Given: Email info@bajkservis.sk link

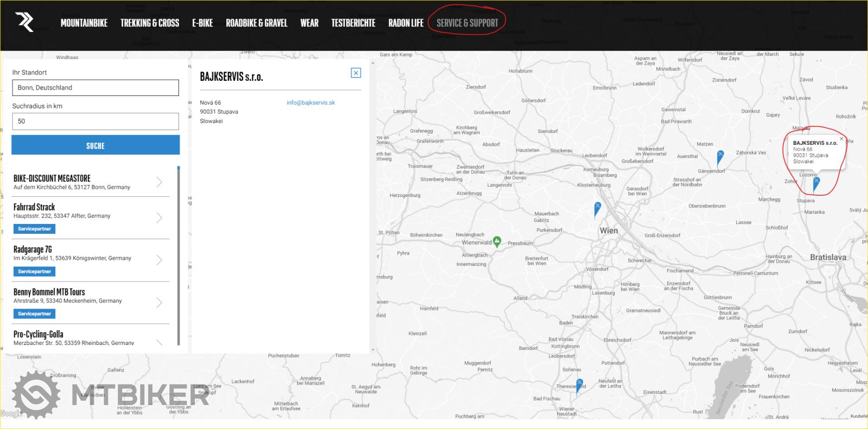Looking at the screenshot, I should [x=311, y=103].
